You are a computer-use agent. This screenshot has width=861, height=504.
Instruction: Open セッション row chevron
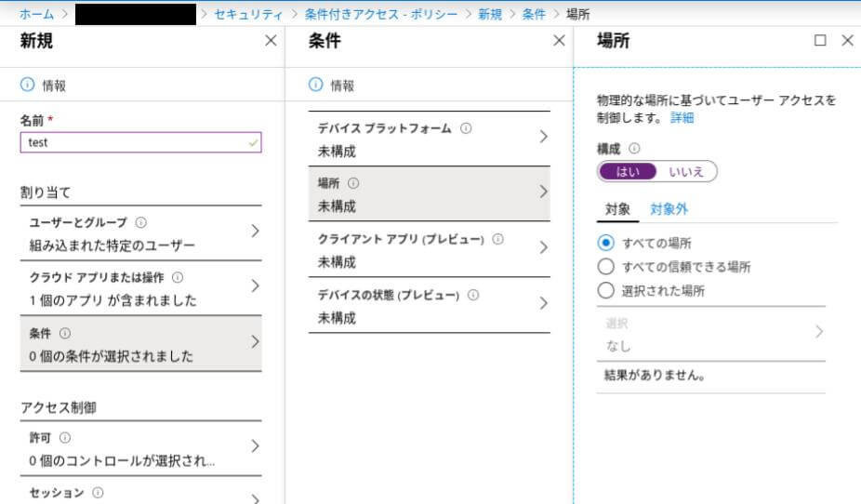click(256, 498)
